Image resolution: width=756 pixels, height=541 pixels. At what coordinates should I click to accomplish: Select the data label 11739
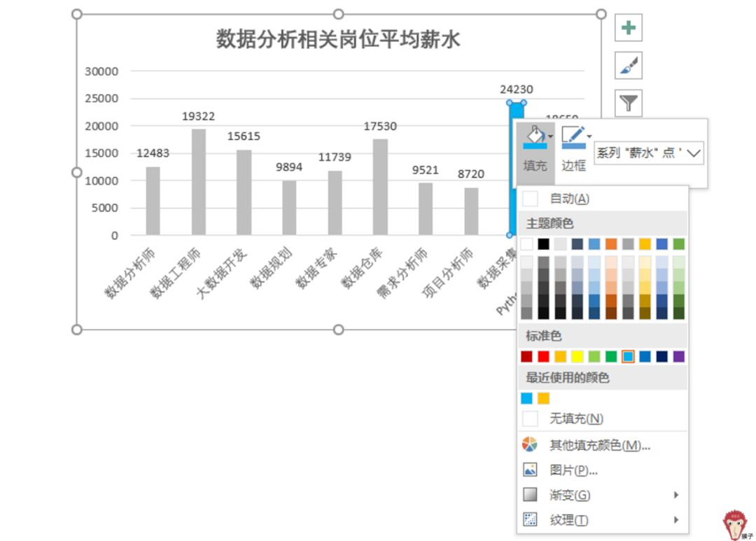click(335, 157)
